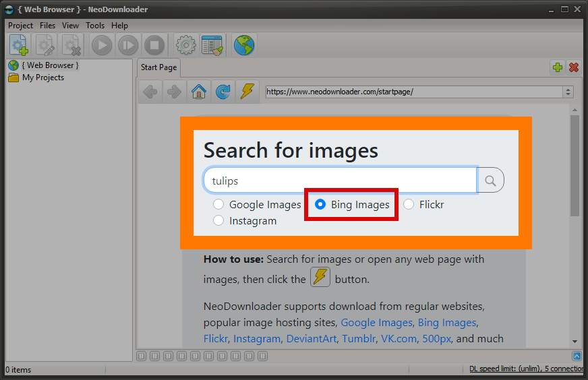The width and height of the screenshot is (588, 380).
Task: Click the last pause slot indicator in the connections row
Action: point(263,356)
